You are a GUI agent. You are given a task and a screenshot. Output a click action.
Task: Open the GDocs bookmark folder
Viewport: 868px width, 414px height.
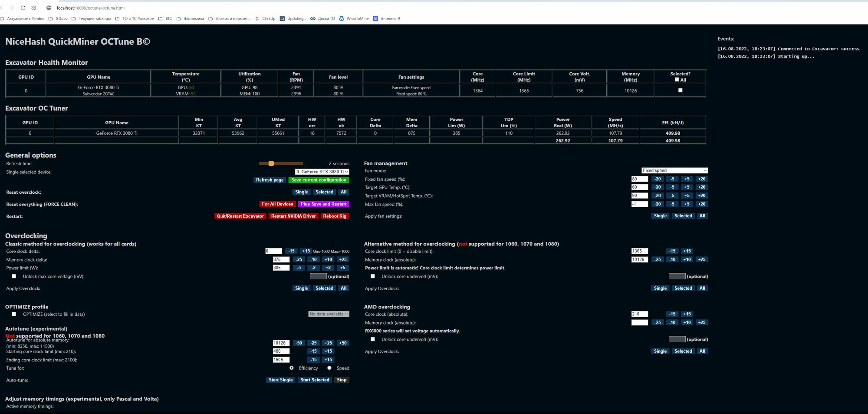click(x=58, y=19)
